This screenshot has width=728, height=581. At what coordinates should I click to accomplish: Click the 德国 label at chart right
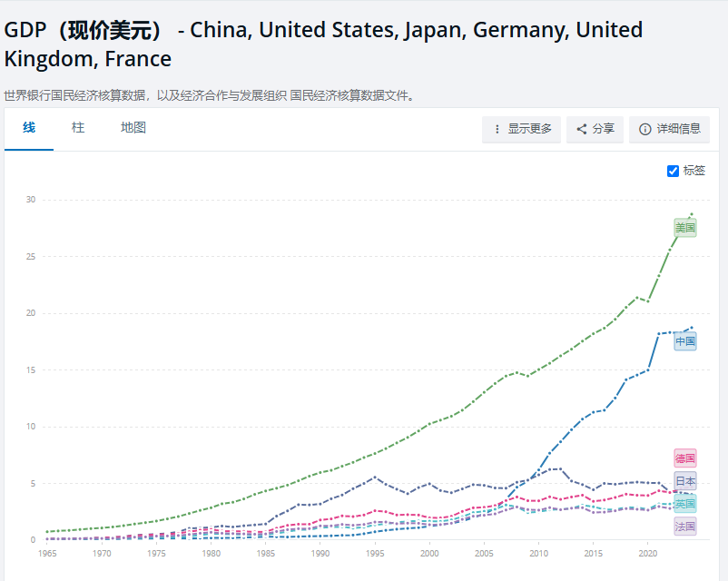[x=684, y=457]
